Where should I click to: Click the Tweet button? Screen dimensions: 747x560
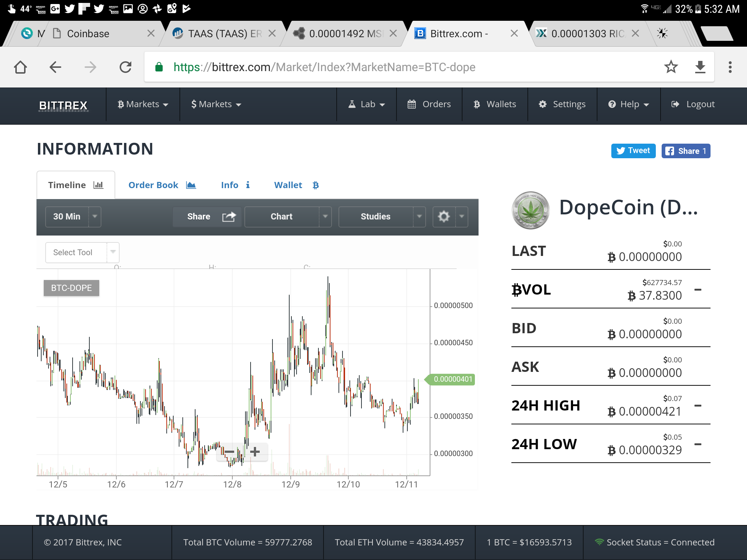[x=633, y=151]
